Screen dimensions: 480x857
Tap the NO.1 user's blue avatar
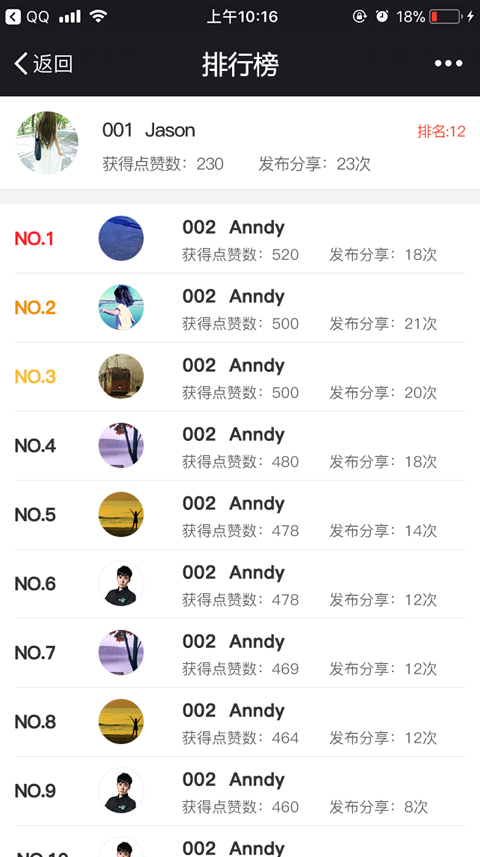[121, 238]
